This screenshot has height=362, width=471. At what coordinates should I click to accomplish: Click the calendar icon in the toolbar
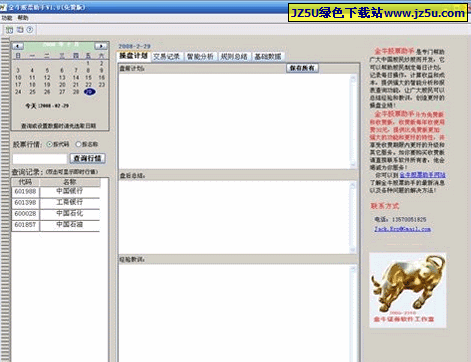(x=9, y=30)
